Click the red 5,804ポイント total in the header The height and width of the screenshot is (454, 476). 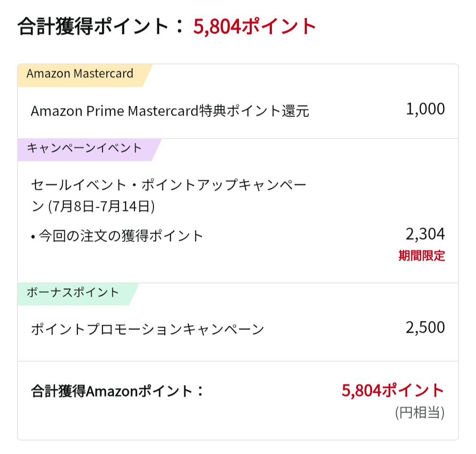pos(255,26)
